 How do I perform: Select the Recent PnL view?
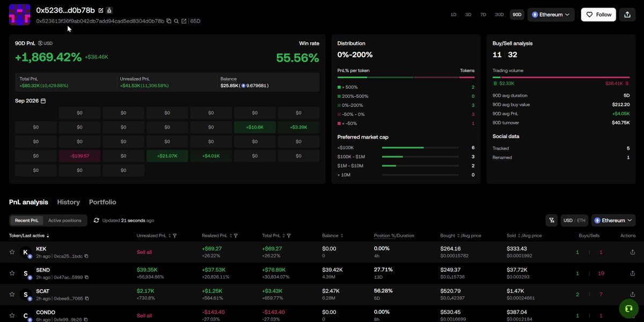[27, 221]
